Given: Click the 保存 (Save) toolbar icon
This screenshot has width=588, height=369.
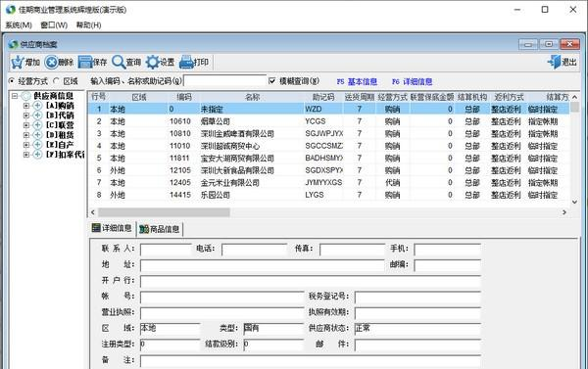Looking at the screenshot, I should (85, 63).
